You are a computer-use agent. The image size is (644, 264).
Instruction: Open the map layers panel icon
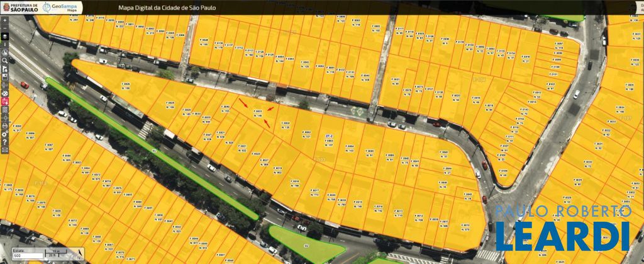pyautogui.click(x=4, y=37)
